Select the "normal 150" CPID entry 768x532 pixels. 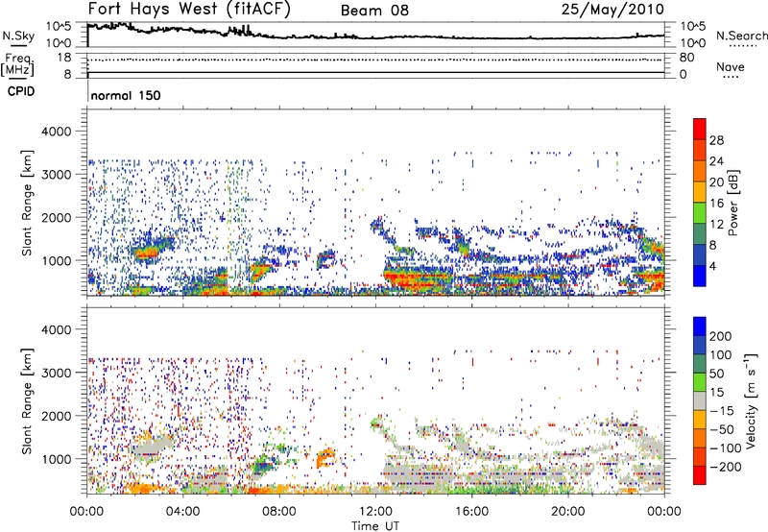click(126, 95)
